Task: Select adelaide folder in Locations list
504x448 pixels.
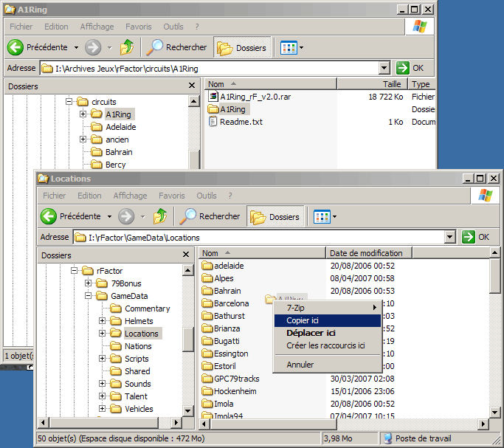Action: point(223,266)
